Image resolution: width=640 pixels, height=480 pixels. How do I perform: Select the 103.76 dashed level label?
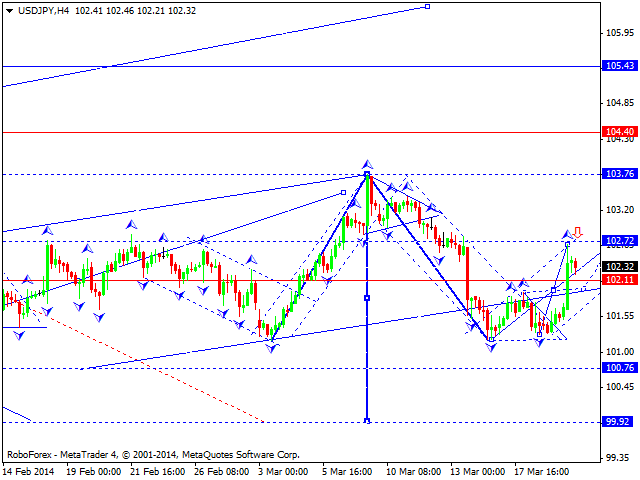[620, 174]
